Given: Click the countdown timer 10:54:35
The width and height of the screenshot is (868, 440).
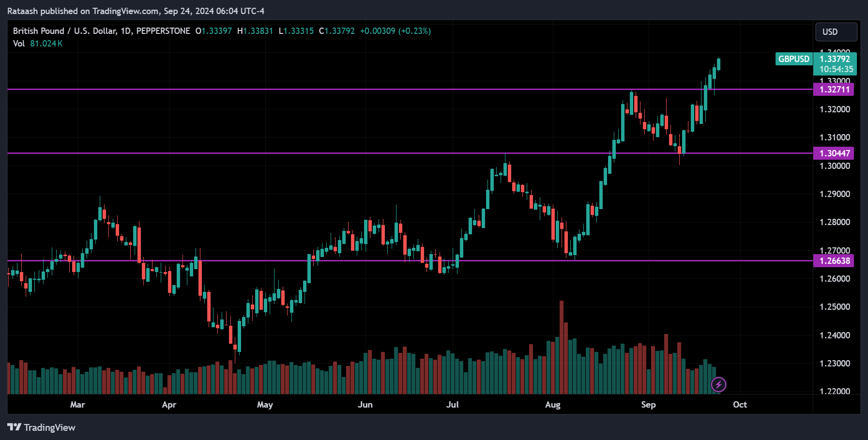Looking at the screenshot, I should click(x=836, y=69).
